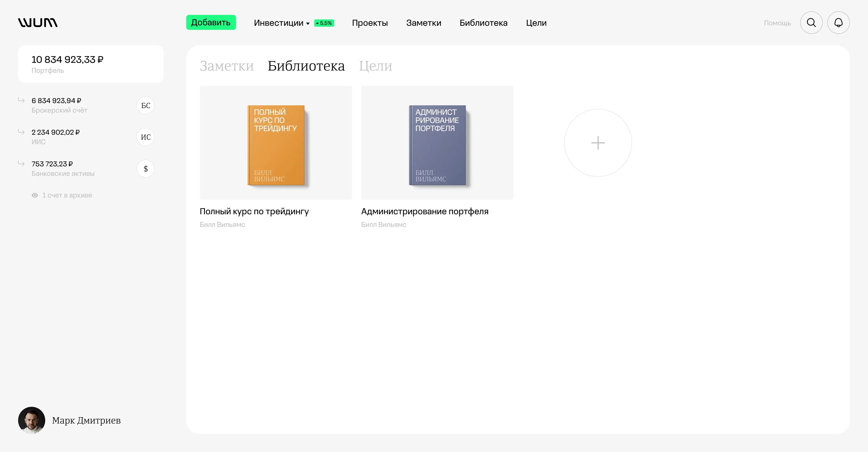This screenshot has width=868, height=452.
Task: Click the Помощь link
Action: click(x=777, y=23)
